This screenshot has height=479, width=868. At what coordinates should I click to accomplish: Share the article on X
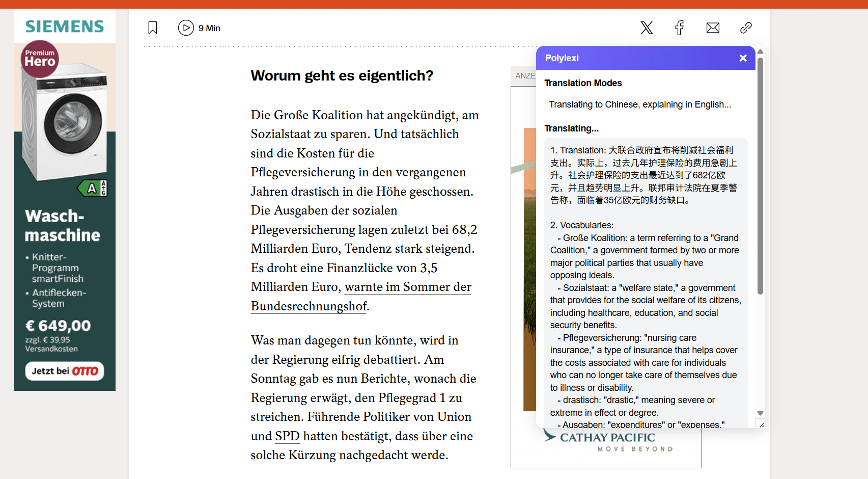point(646,28)
